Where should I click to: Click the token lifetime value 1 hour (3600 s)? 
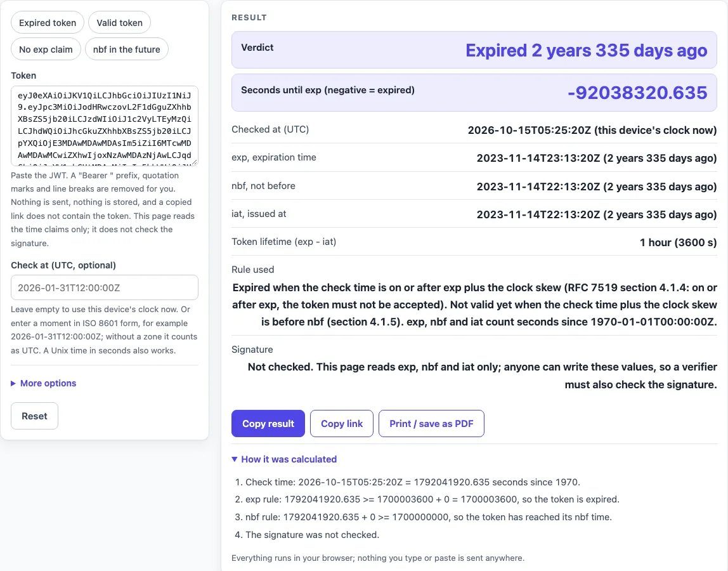click(x=679, y=242)
